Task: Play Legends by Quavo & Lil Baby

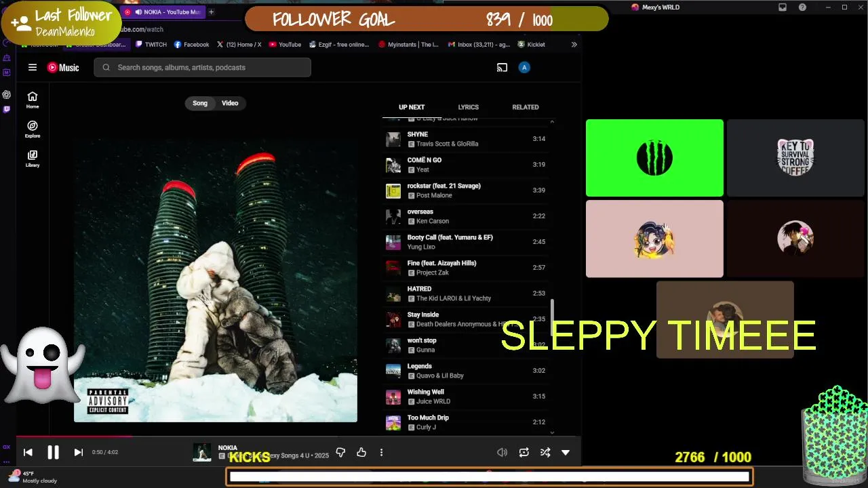Action: [x=466, y=371]
